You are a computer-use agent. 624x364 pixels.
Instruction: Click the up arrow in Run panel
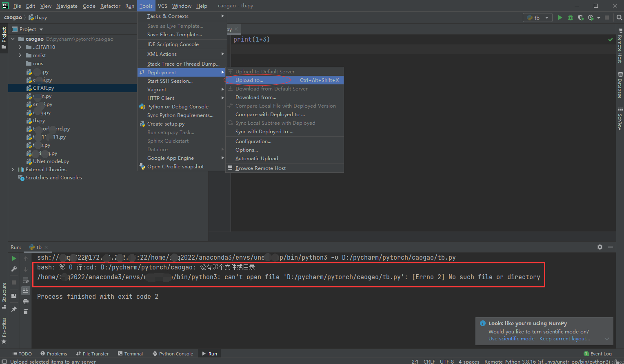[x=26, y=258]
